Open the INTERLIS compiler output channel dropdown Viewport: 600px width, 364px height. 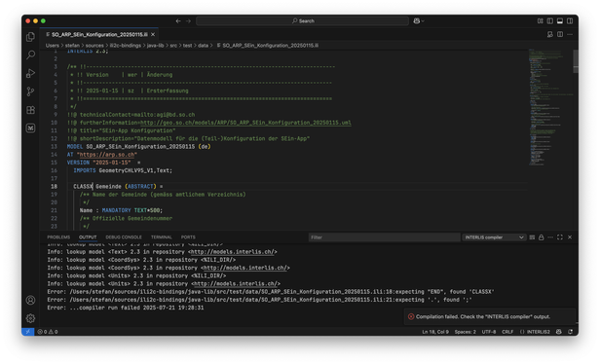point(494,237)
